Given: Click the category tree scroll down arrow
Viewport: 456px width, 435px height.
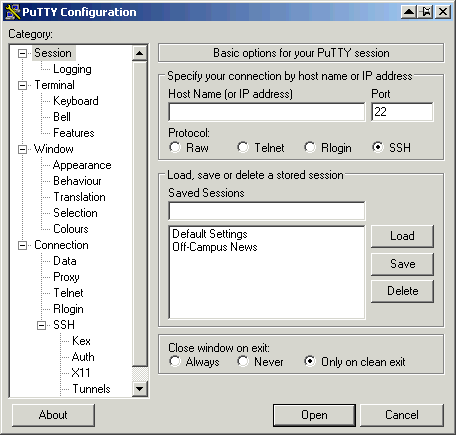Looking at the screenshot, I should 140,389.
